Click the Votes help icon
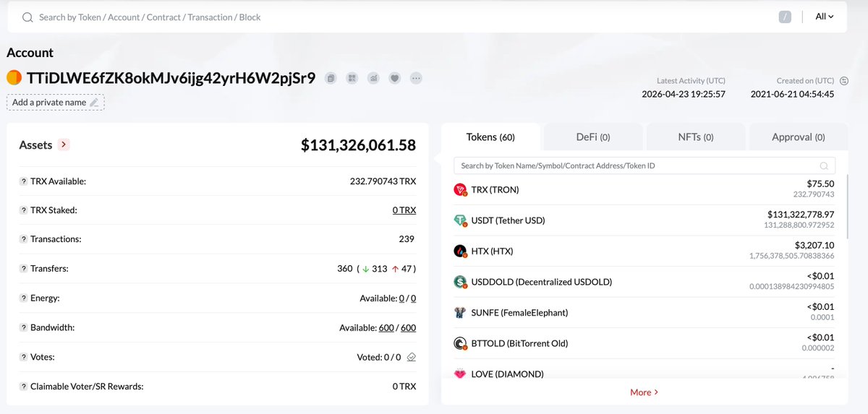Screen dimensions: 868x414 pos(23,357)
